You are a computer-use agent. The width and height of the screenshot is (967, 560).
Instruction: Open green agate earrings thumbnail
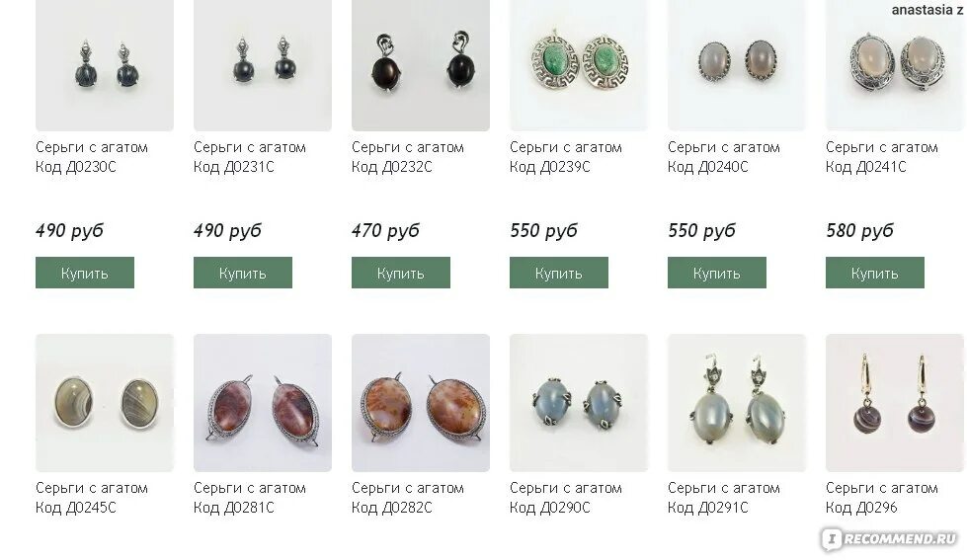tap(579, 64)
